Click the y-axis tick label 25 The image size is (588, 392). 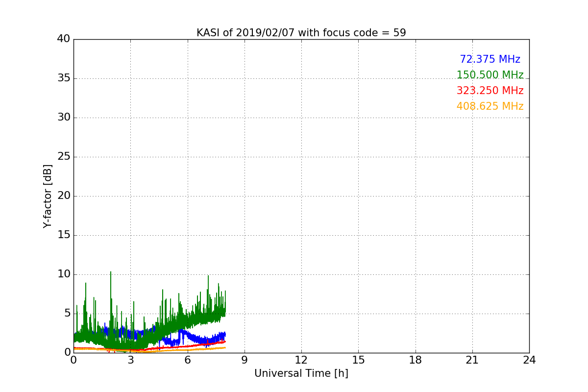64,157
